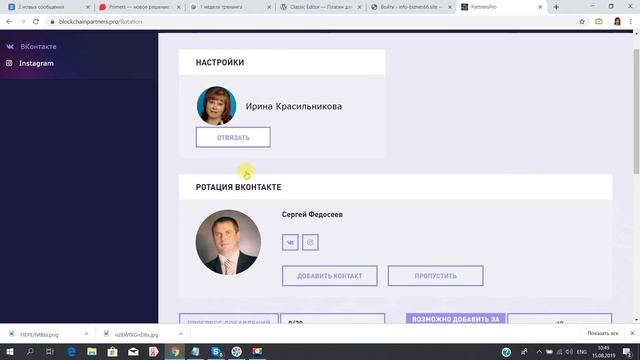
Task: Open Task View on the taskbar
Action: [x=50, y=351]
